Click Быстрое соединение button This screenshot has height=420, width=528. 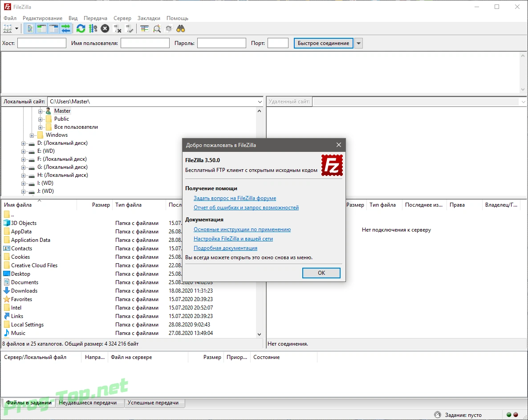point(324,43)
